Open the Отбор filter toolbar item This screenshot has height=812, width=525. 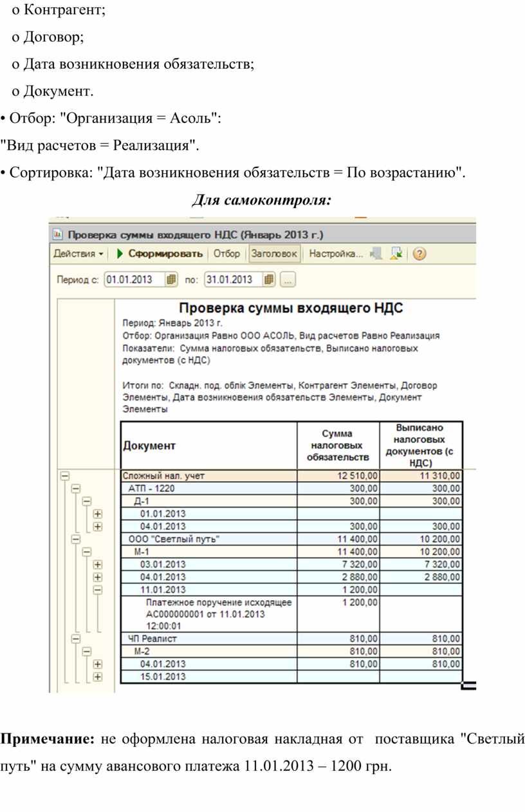point(226,254)
